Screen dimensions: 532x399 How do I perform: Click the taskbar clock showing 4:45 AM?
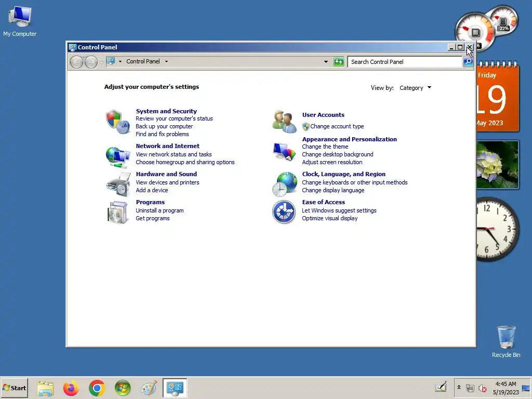[506, 388]
